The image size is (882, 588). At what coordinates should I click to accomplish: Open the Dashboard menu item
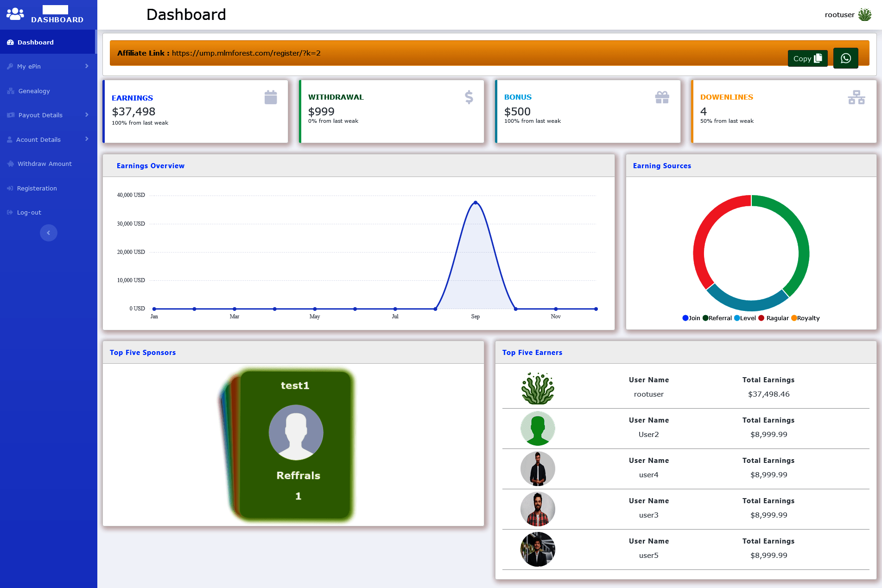coord(48,42)
